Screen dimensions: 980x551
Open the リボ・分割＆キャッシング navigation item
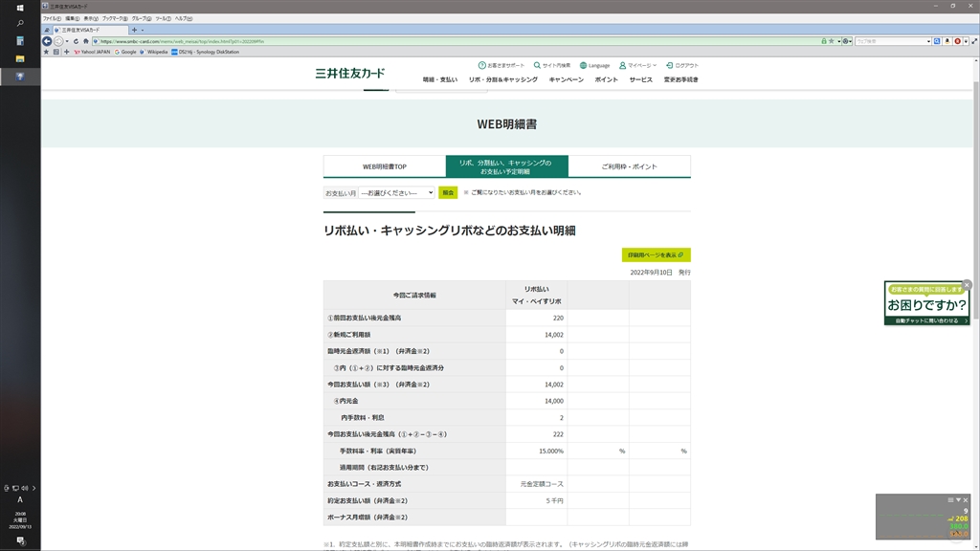503,80
